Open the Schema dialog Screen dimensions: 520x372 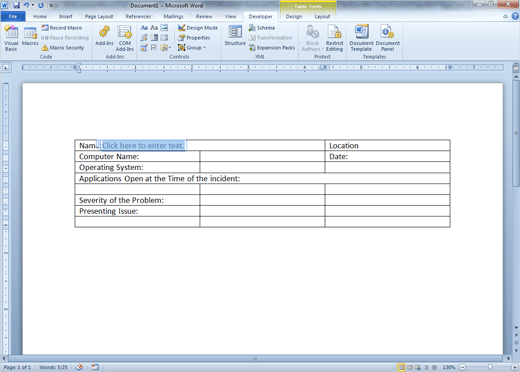point(262,28)
